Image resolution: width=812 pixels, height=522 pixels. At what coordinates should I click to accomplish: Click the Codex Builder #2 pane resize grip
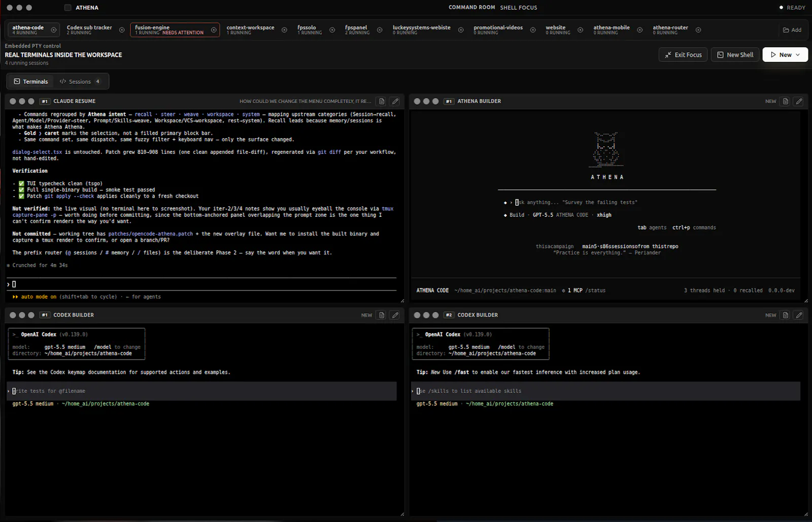pos(806,514)
